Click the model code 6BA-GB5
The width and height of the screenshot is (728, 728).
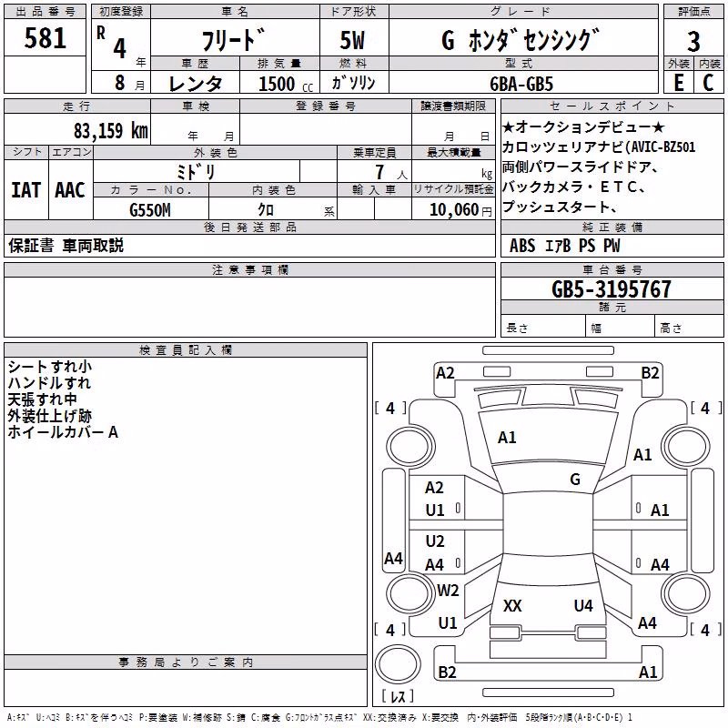tap(521, 84)
